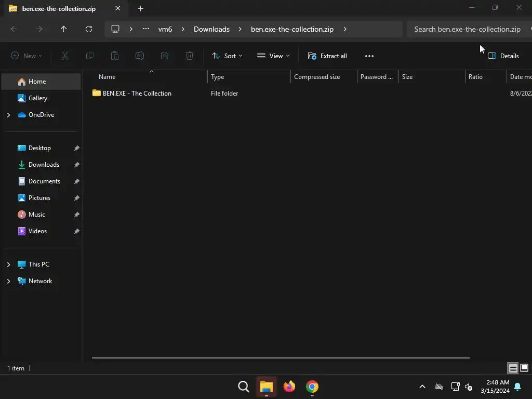
Task: Open Music quick access folder
Action: [x=37, y=215]
